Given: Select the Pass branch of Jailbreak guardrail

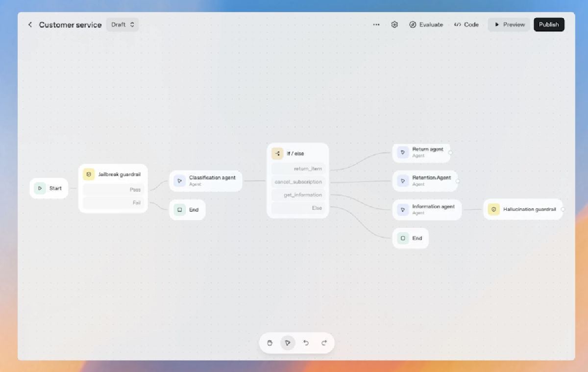Looking at the screenshot, I should [113, 190].
